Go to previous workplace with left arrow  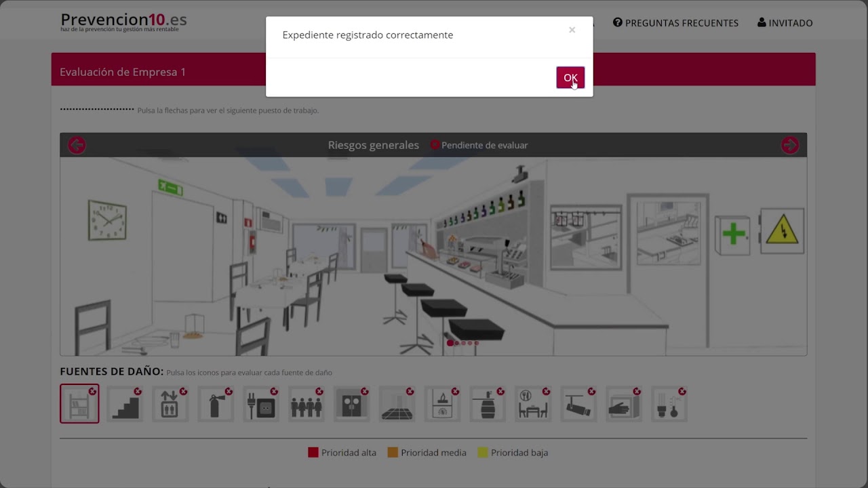pos(77,145)
